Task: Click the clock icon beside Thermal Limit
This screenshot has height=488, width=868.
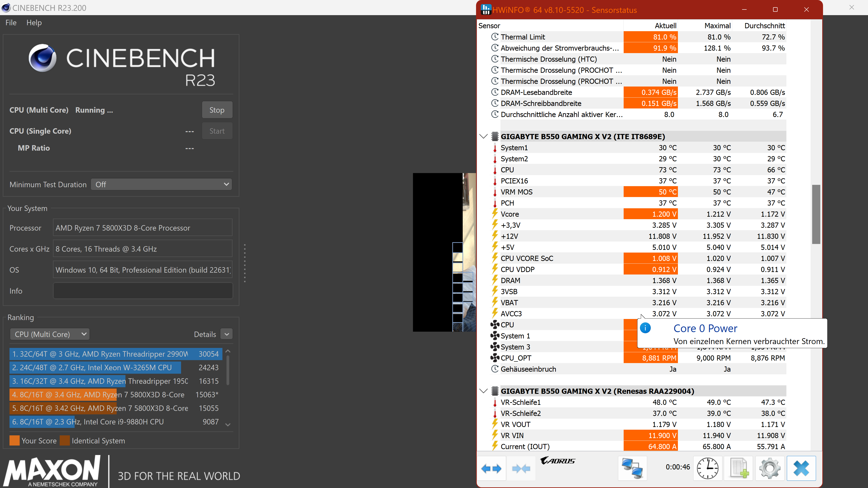Action: 495,37
